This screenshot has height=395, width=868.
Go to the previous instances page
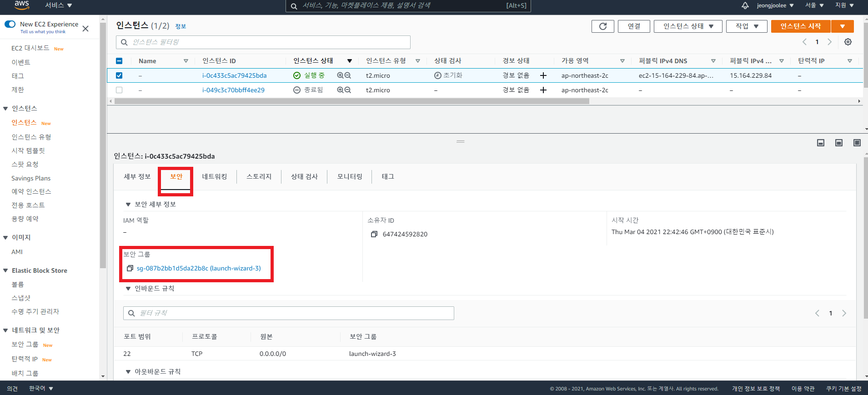point(804,42)
